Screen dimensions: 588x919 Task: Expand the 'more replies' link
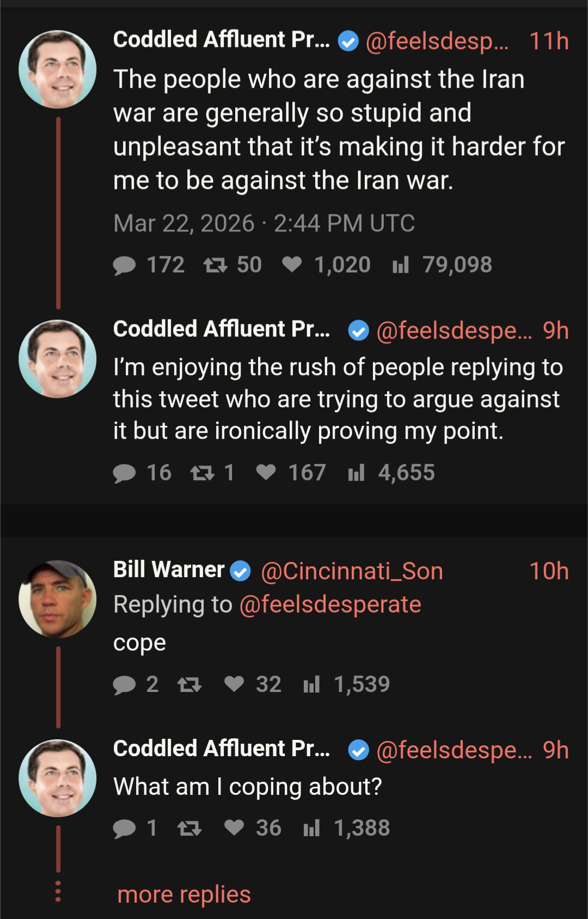coord(184,895)
